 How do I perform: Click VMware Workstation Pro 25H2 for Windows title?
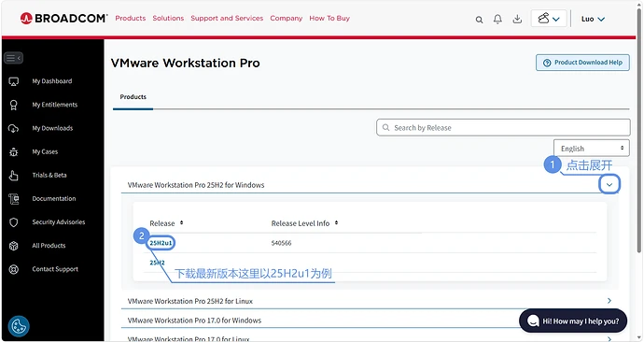coord(196,185)
